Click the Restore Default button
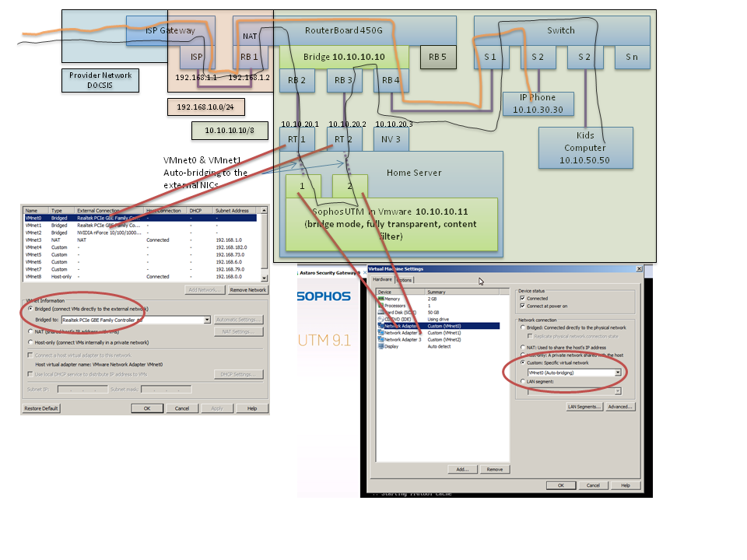Image resolution: width=747 pixels, height=560 pixels. [41, 408]
